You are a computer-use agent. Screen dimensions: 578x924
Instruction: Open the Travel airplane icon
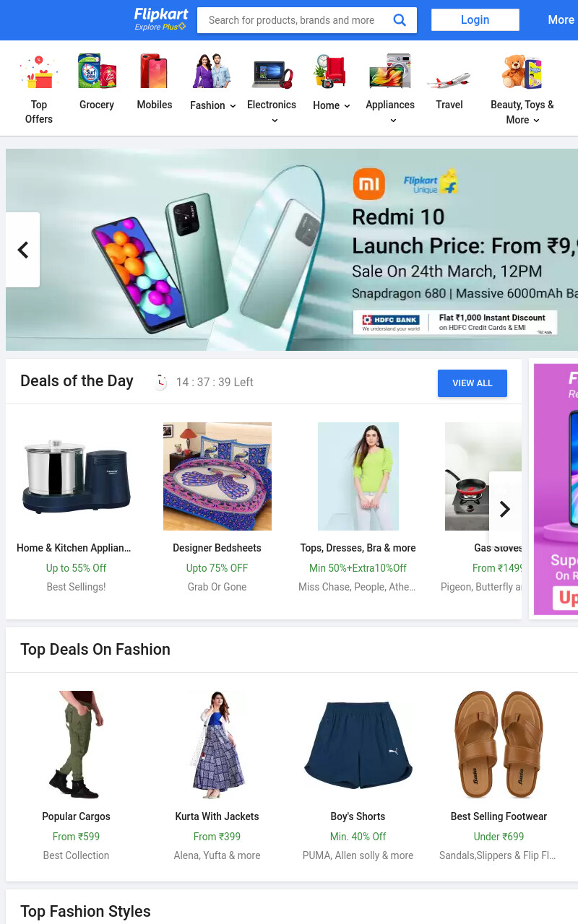tap(449, 71)
